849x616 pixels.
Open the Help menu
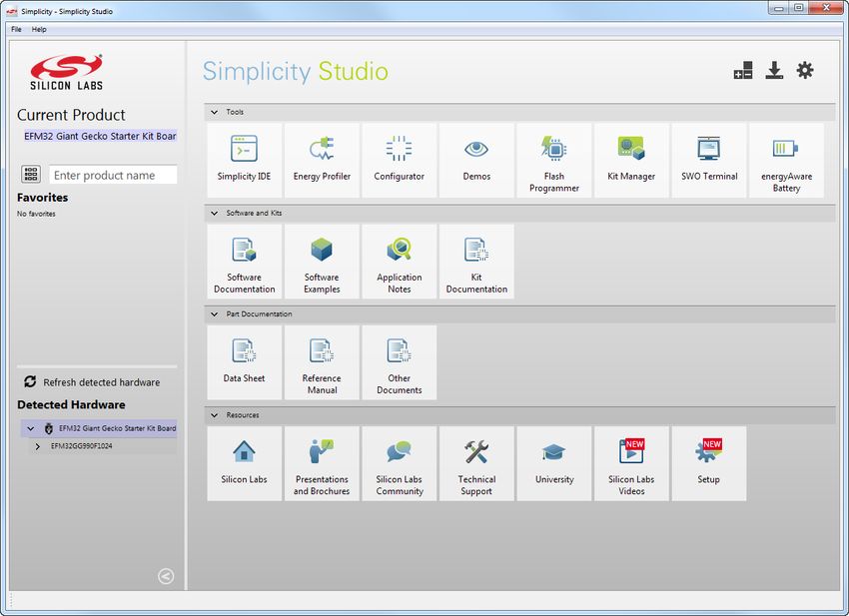pyautogui.click(x=39, y=29)
